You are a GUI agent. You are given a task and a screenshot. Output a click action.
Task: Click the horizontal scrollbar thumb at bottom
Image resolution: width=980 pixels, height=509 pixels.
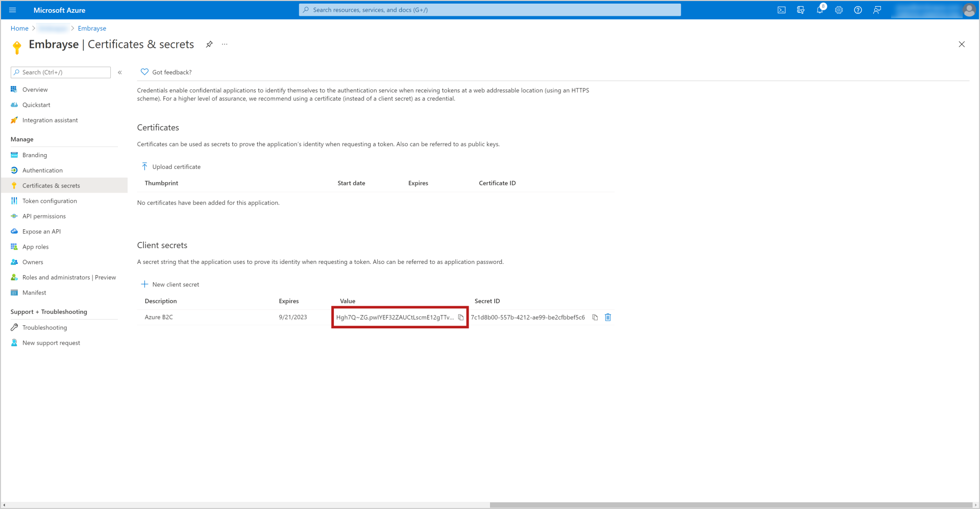pos(731,505)
